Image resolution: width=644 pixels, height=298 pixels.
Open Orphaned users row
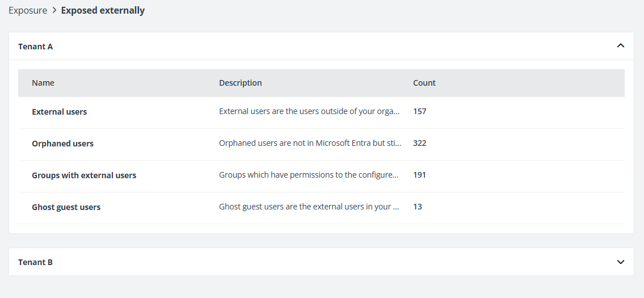click(321, 144)
